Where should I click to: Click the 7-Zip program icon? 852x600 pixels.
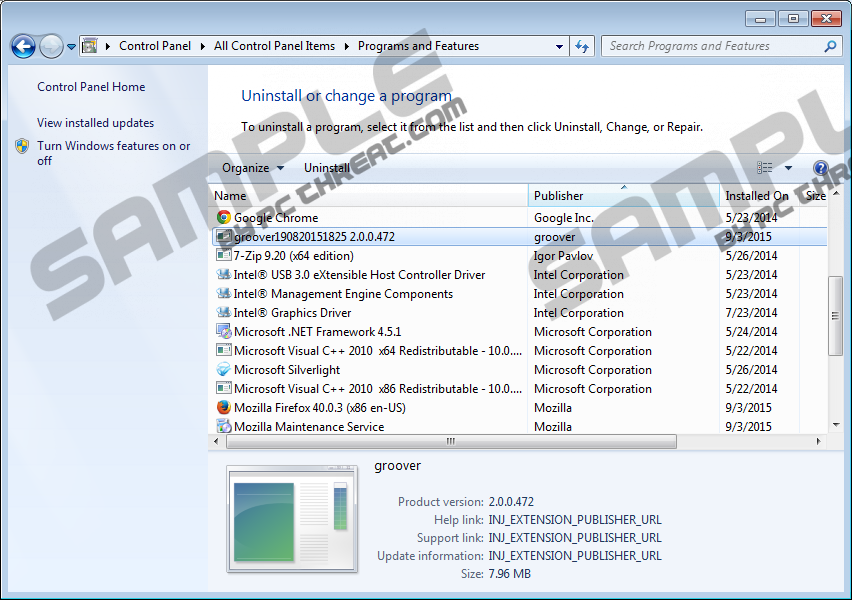click(224, 256)
